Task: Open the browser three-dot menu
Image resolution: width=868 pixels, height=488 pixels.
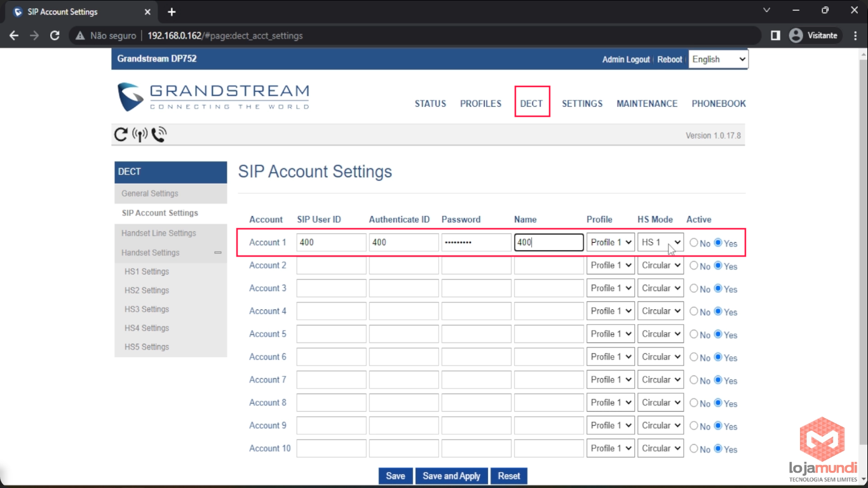Action: pyautogui.click(x=855, y=36)
